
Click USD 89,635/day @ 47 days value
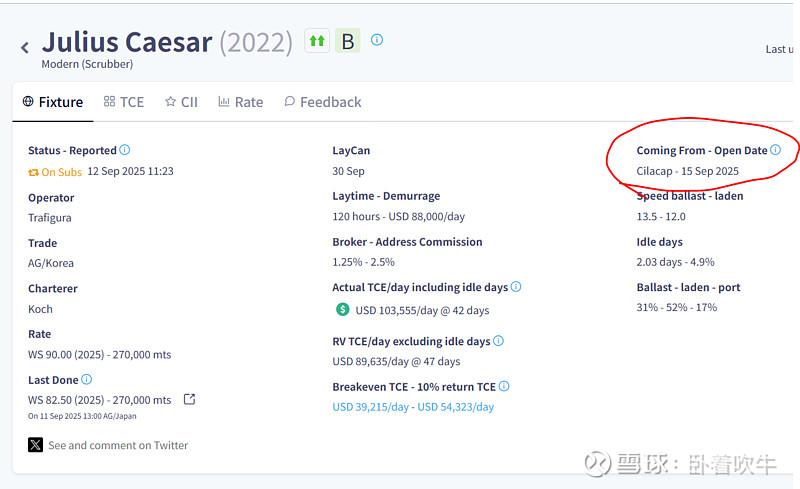396,361
